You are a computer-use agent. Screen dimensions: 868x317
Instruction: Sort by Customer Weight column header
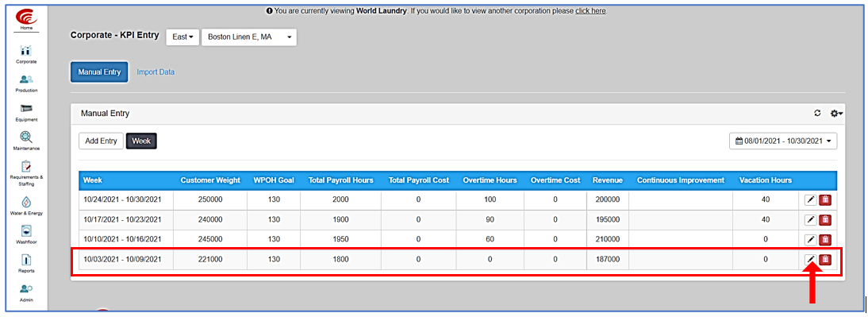pyautogui.click(x=210, y=180)
